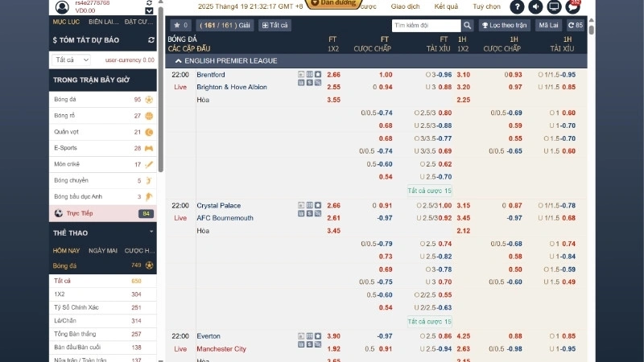Open Trực Tiếp live streaming row
Screen dimensions: 644x362
[x=103, y=213]
